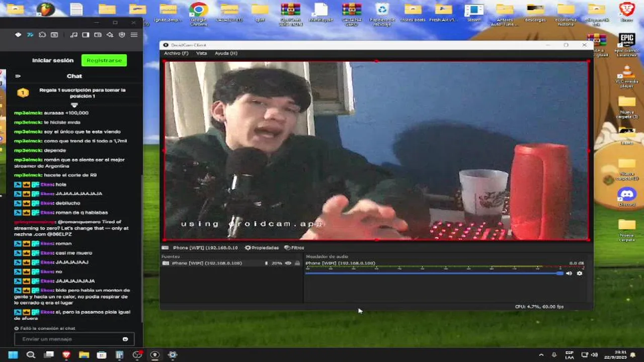Select the Phone [WIFI] (192.168.0.100) source row
The width and height of the screenshot is (644, 362).
231,263
